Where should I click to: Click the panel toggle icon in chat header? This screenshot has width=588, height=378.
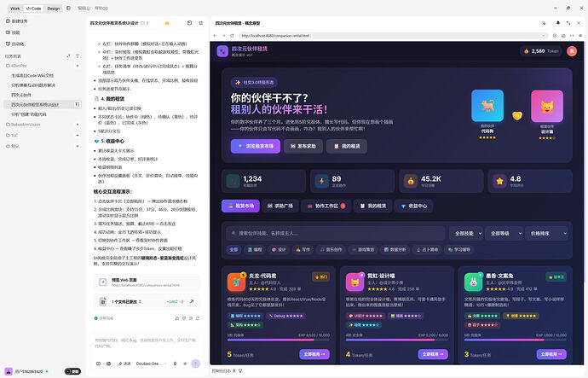[201, 23]
